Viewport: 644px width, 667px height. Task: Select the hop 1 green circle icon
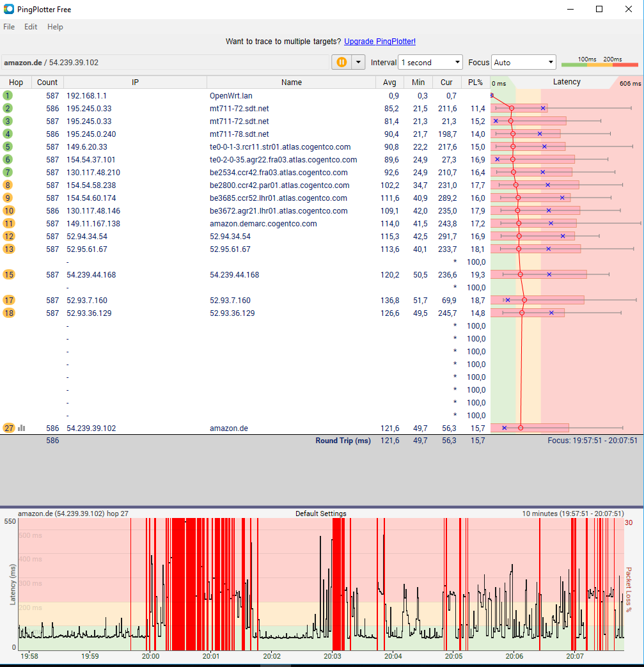(x=8, y=95)
